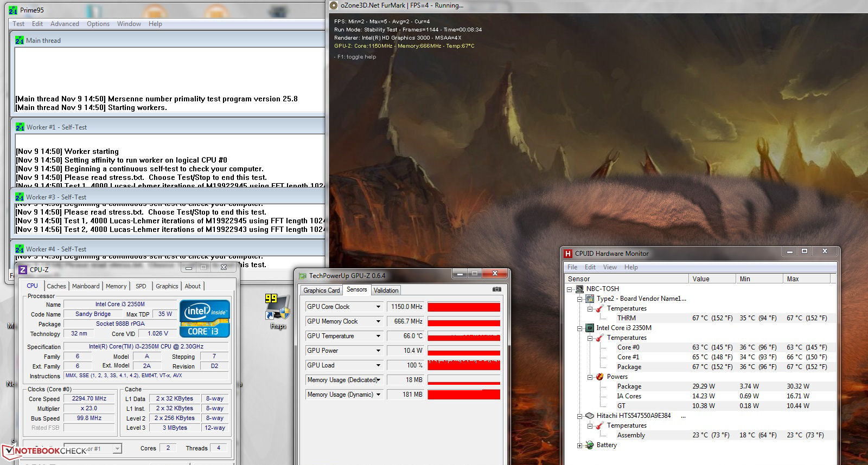868x465 pixels.
Task: Switch to the Graphics Card tab in GPU-Z
Action: (x=322, y=290)
